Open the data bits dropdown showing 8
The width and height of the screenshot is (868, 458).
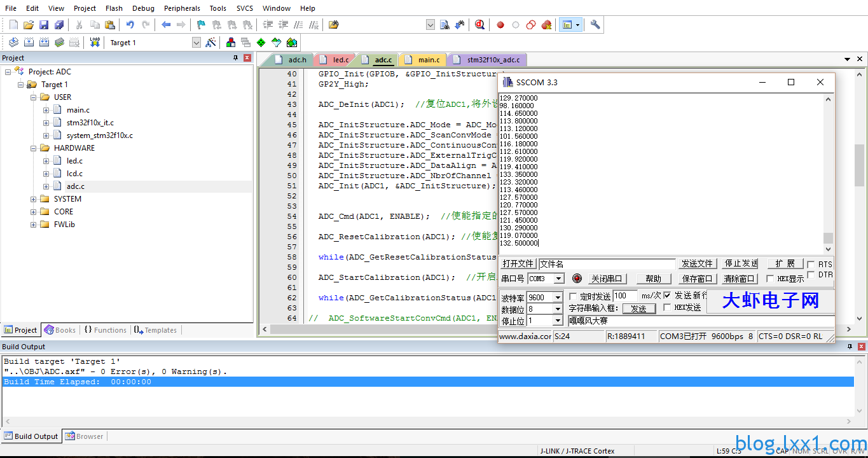(558, 309)
